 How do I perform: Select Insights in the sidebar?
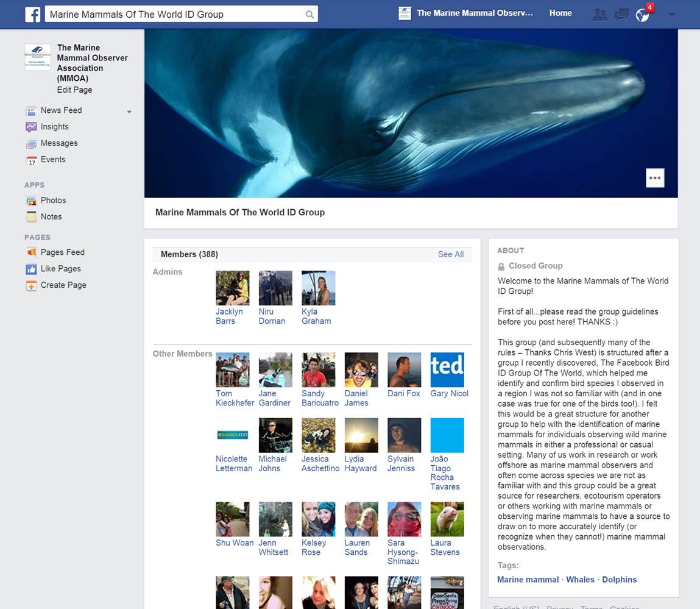(54, 127)
